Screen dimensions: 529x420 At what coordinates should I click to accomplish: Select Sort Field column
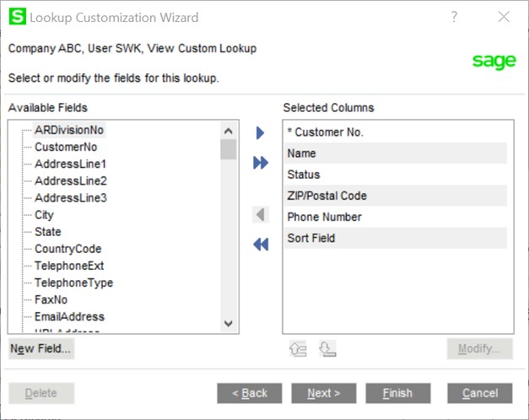click(x=396, y=238)
